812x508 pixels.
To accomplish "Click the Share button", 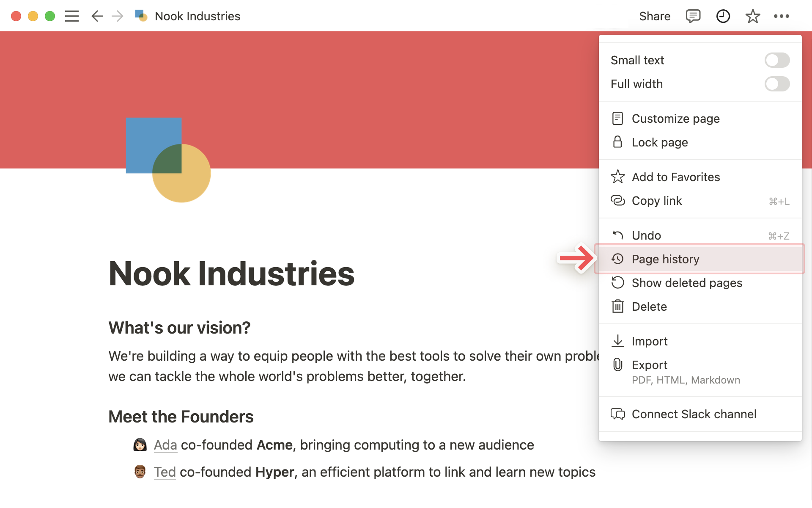I will coord(655,16).
